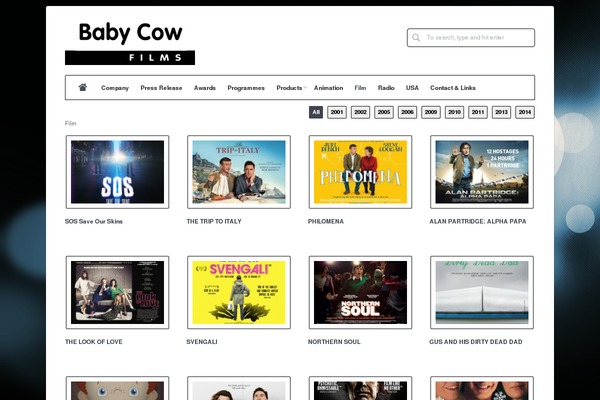This screenshot has width=600, height=400.
Task: Open the Svengali poster thumbnail
Action: [x=239, y=292]
